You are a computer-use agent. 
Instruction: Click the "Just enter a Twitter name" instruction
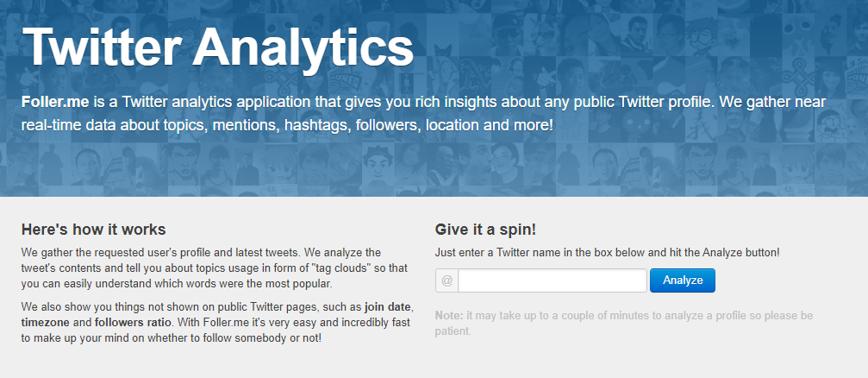click(x=607, y=253)
